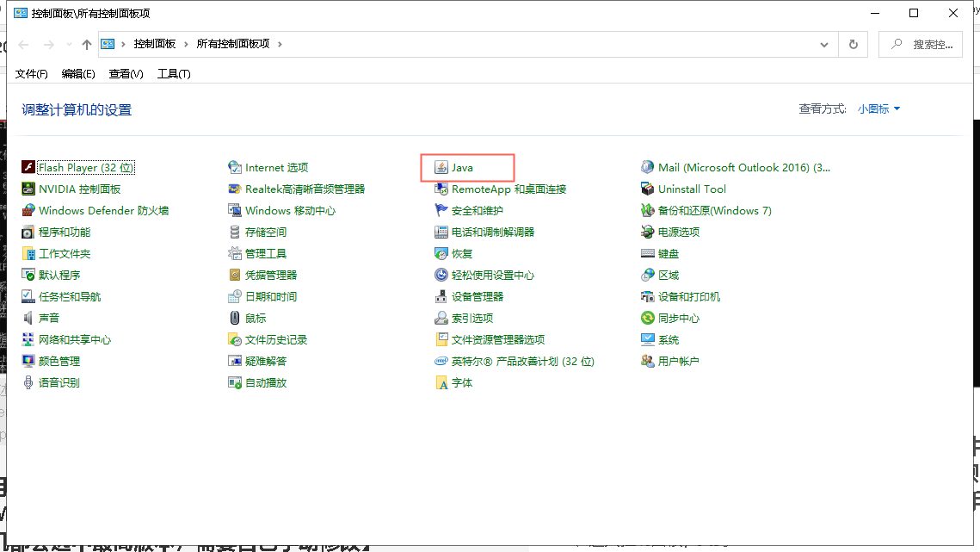Viewport: 980px width, 552px height.
Task: Expand chevron after 控制面板 breadcrumb
Action: [186, 44]
